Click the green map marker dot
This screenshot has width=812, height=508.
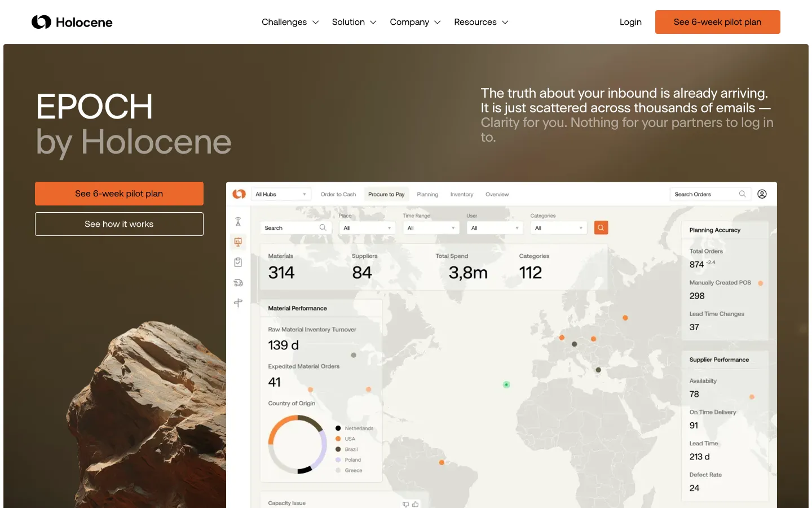pos(506,384)
